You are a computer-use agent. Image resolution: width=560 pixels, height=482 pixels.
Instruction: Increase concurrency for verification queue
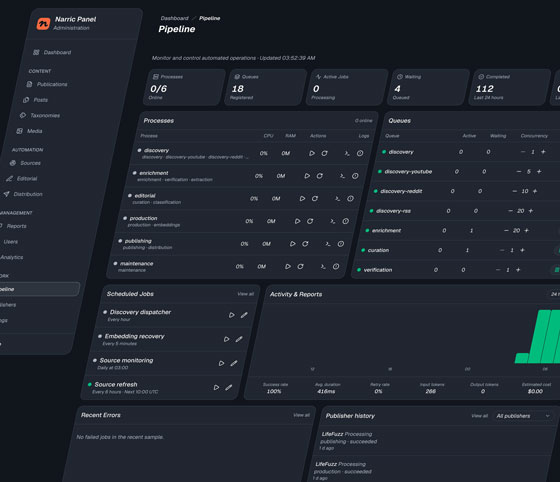click(x=518, y=270)
